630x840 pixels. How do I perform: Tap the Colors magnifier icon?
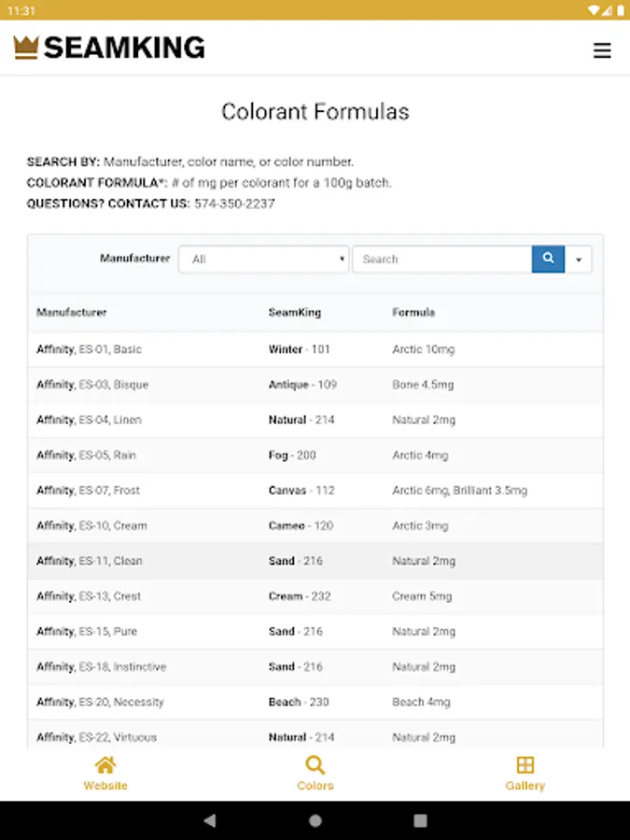click(x=315, y=766)
